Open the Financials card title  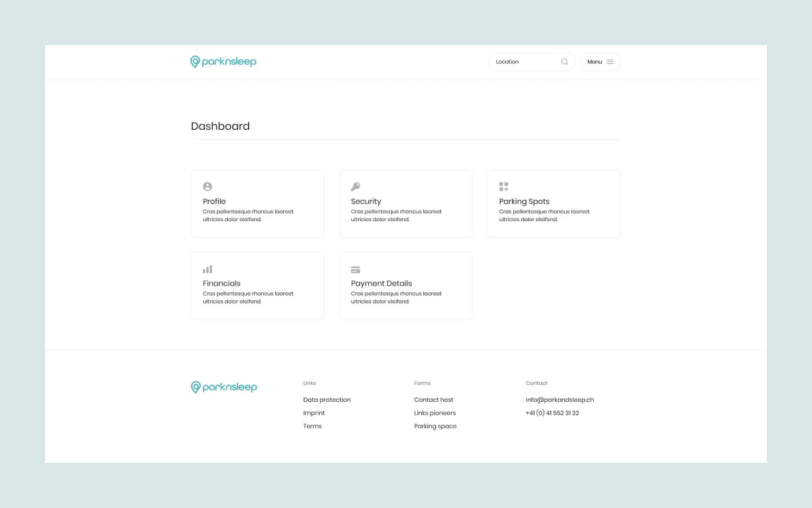click(x=222, y=283)
